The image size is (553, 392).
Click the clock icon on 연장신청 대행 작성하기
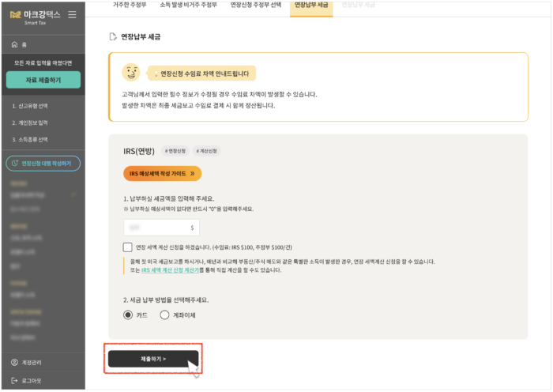pyautogui.click(x=15, y=164)
